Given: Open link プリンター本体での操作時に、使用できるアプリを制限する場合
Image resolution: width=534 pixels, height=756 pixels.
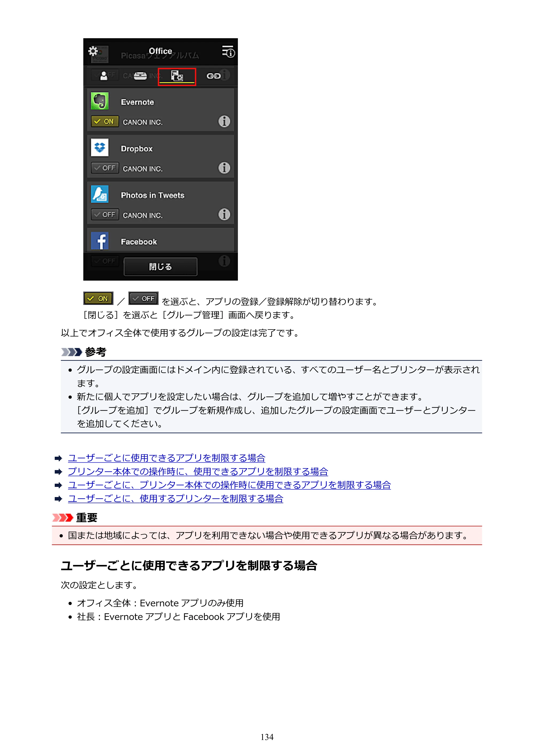Looking at the screenshot, I should tap(198, 471).
